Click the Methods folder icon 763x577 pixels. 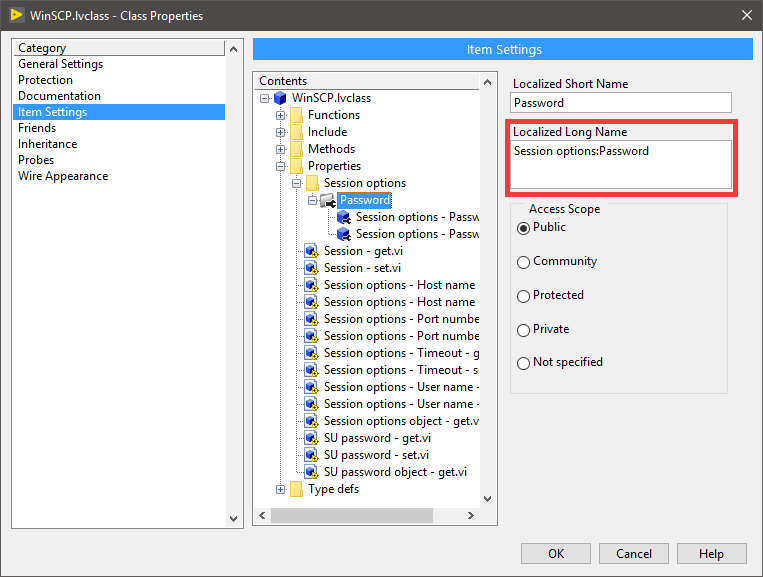click(x=296, y=149)
